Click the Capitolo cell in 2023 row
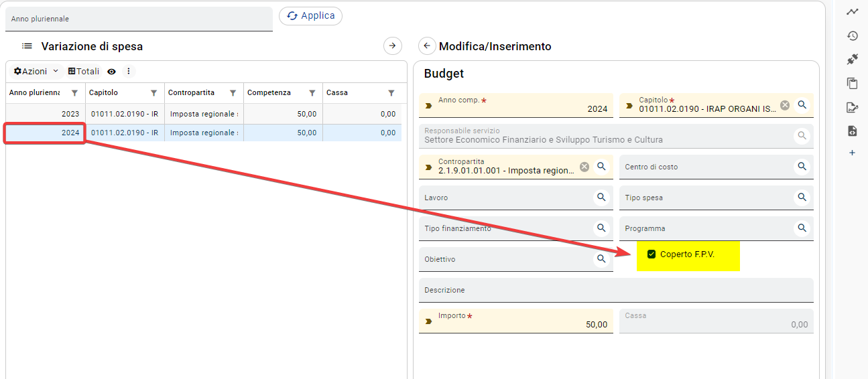The width and height of the screenshot is (868, 379). pyautogui.click(x=125, y=114)
